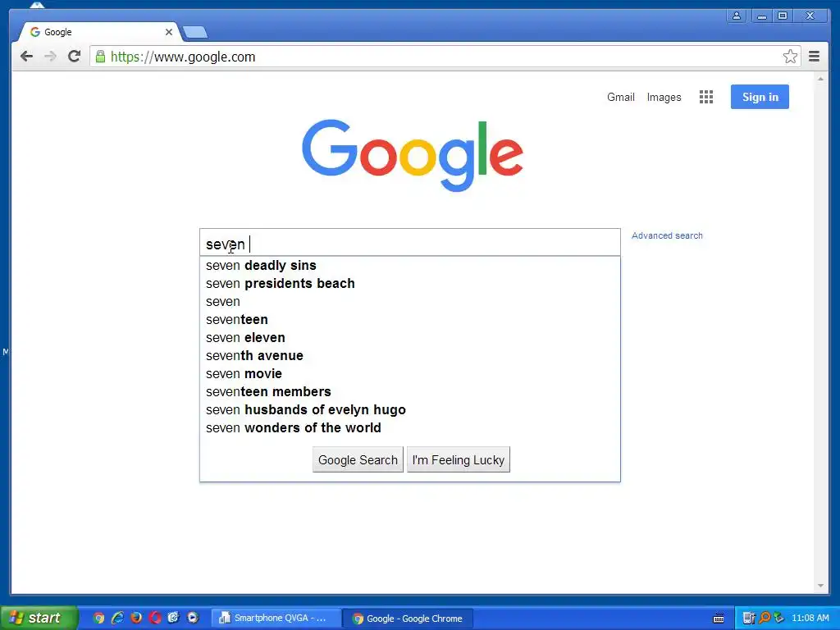Open a new tab with the new tab button
This screenshot has height=630, width=840.
point(195,33)
